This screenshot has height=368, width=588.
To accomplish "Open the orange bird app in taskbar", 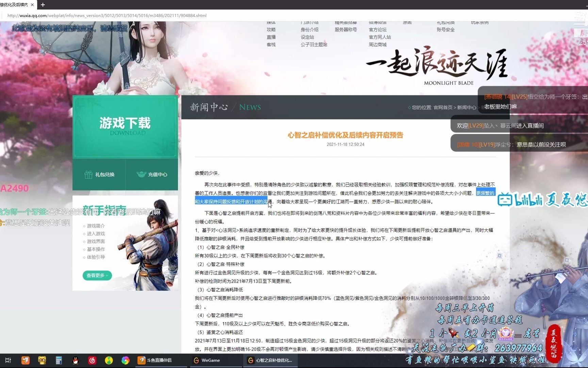I will (26, 360).
